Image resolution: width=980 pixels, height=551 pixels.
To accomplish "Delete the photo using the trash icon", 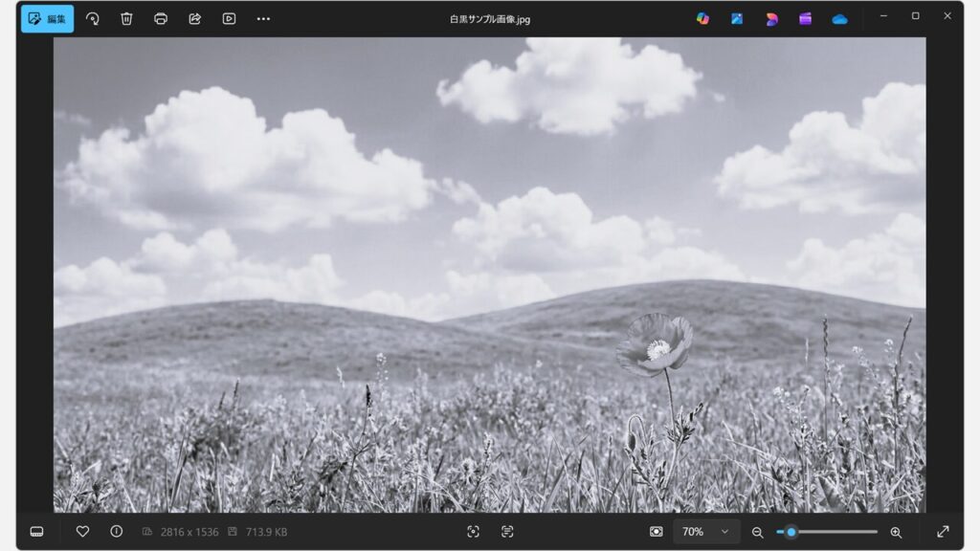I will coord(126,18).
